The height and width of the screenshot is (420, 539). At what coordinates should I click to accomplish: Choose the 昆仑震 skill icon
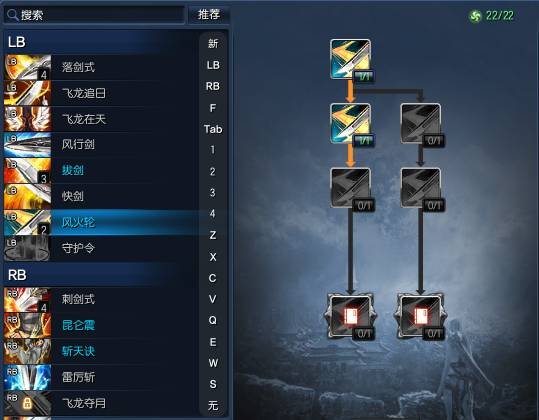coord(28,325)
